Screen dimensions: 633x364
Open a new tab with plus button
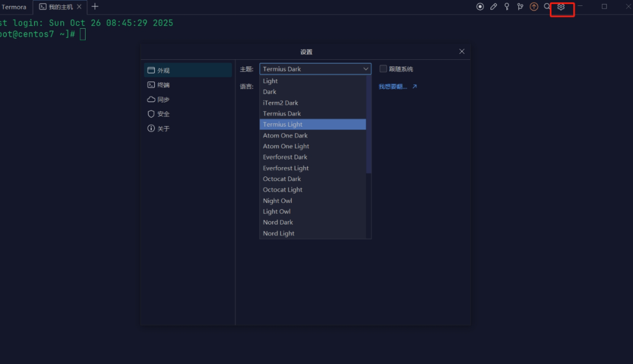(x=95, y=6)
